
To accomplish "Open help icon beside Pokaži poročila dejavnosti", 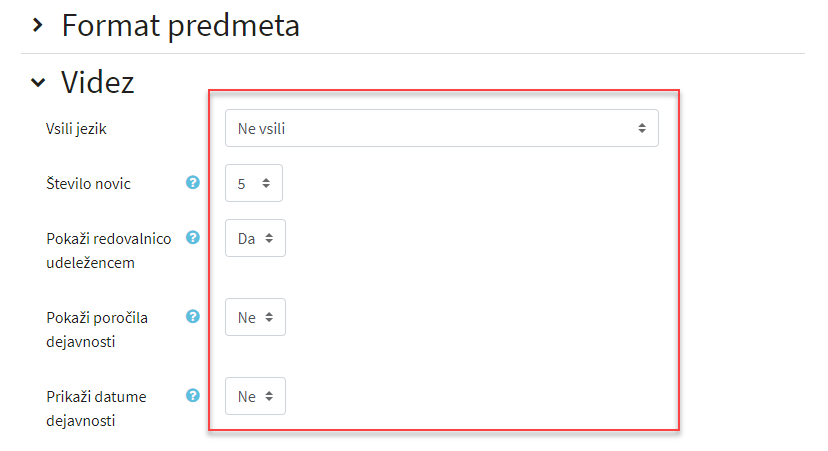I will click(193, 316).
